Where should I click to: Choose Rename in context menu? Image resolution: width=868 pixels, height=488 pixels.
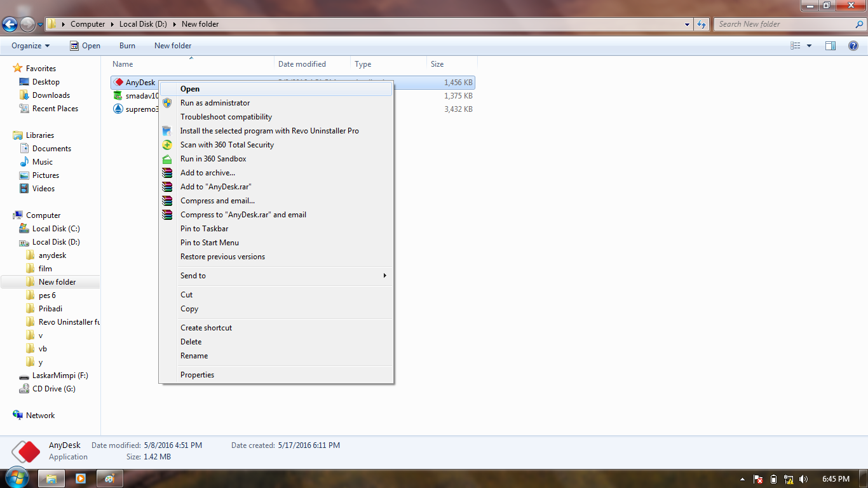click(276, 356)
